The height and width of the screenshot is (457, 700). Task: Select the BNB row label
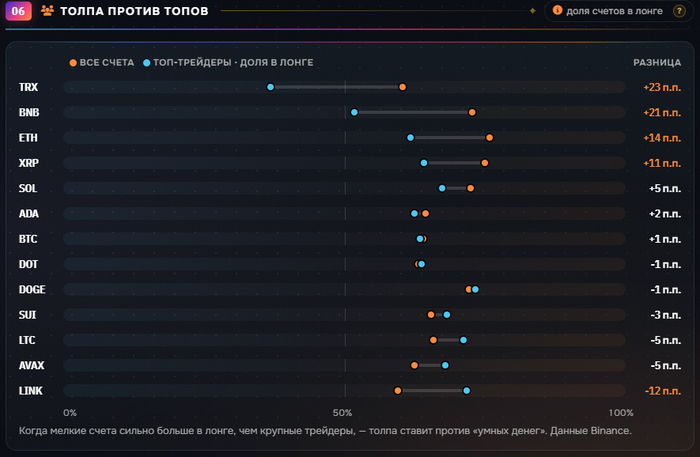coord(29,112)
